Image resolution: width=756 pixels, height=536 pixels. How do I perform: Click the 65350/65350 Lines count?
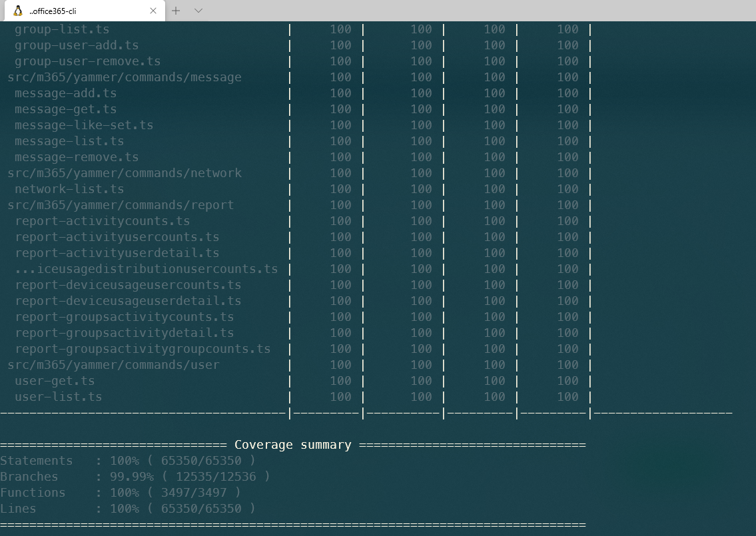(x=201, y=509)
